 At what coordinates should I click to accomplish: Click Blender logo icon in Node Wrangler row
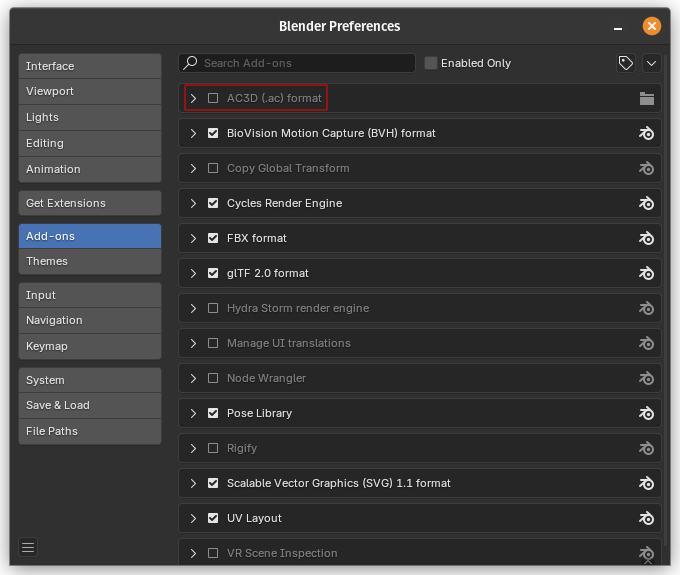click(x=646, y=379)
